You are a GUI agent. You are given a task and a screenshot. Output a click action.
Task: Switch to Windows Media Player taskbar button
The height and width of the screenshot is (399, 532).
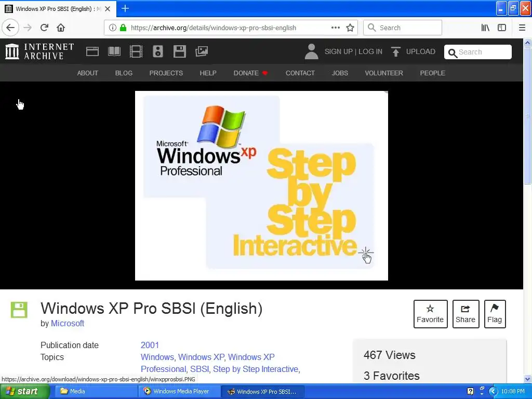[x=180, y=391]
